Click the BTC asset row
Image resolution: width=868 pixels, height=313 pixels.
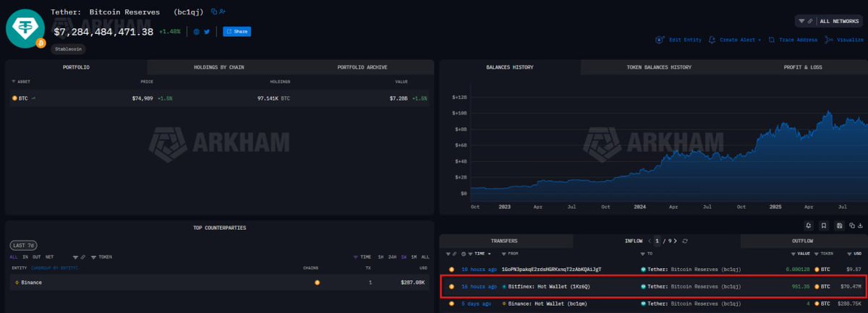point(218,98)
